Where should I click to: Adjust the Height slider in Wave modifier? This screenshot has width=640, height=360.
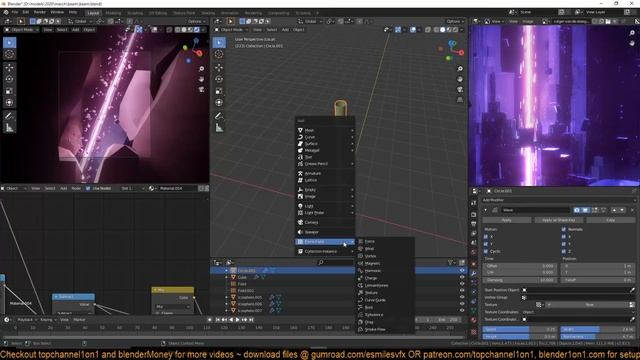pyautogui.click(x=520, y=337)
